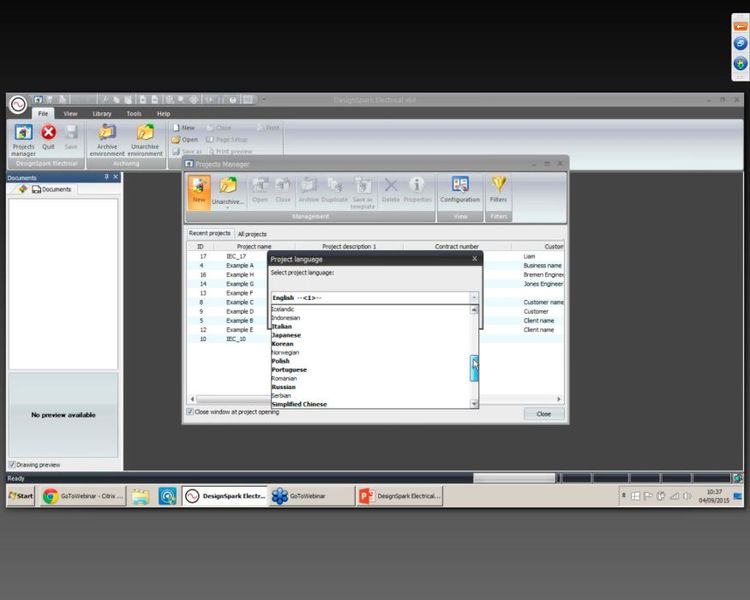
Task: Click the Close button in Projects Manager
Action: (x=543, y=414)
